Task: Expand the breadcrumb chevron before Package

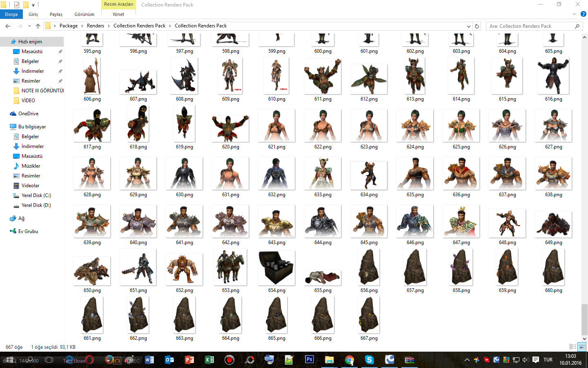Action: click(x=55, y=26)
